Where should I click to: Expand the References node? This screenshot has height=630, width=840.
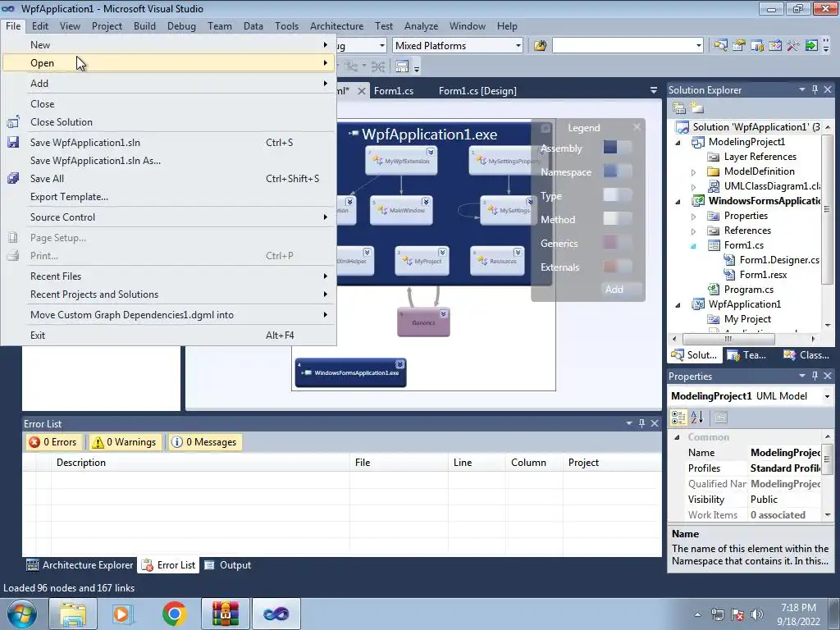pos(693,231)
